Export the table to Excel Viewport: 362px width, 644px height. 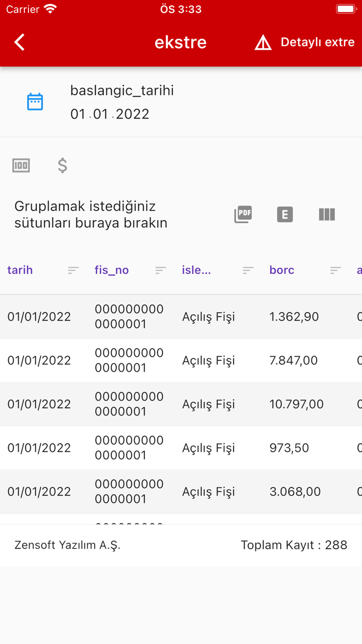tap(285, 214)
